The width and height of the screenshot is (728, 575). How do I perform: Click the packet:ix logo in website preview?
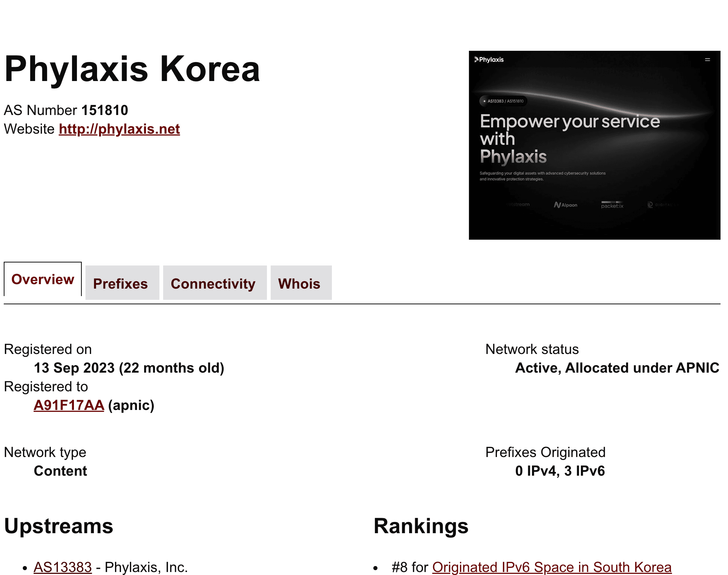[612, 205]
